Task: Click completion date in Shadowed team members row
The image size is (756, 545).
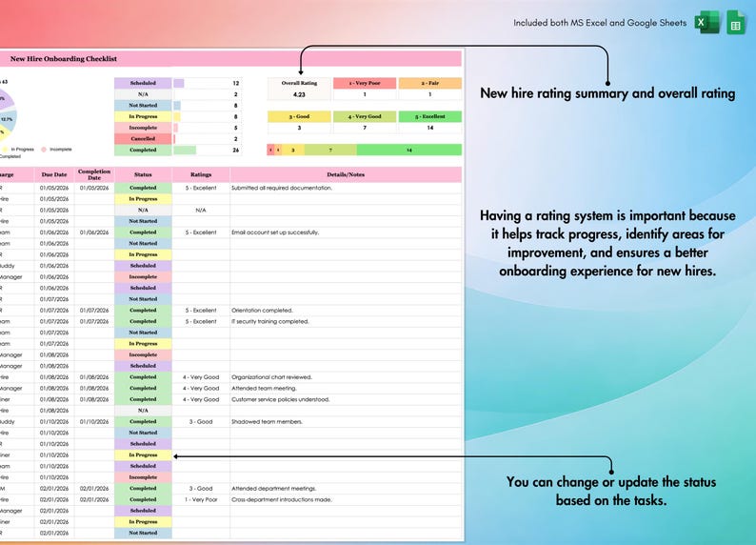Action: tap(94, 421)
